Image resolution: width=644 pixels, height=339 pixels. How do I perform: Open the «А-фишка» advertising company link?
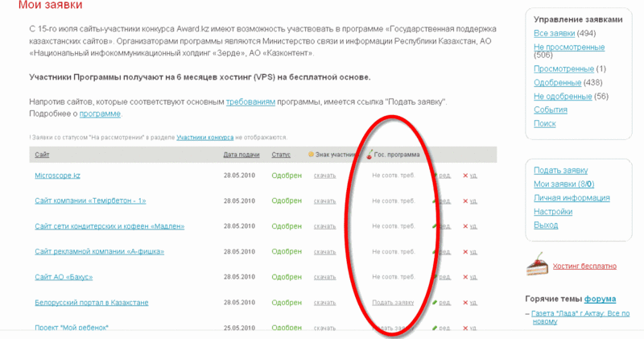[x=99, y=251]
